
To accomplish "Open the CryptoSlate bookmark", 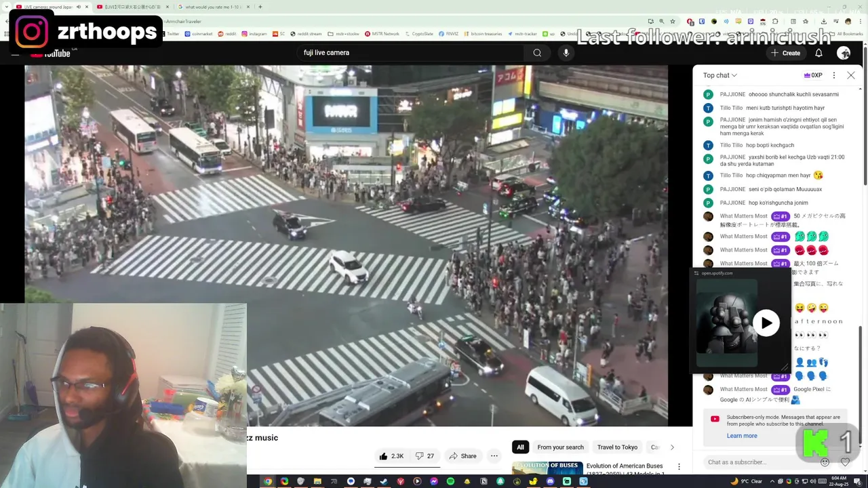I will (x=419, y=34).
